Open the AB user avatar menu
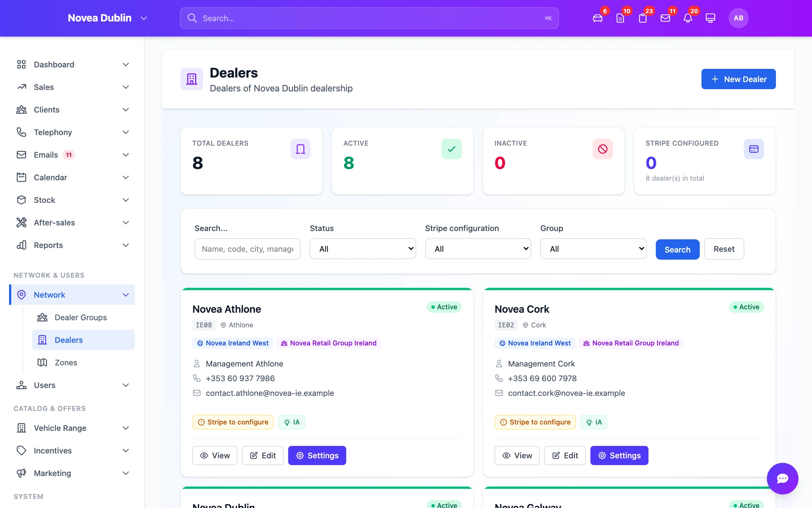 tap(738, 18)
